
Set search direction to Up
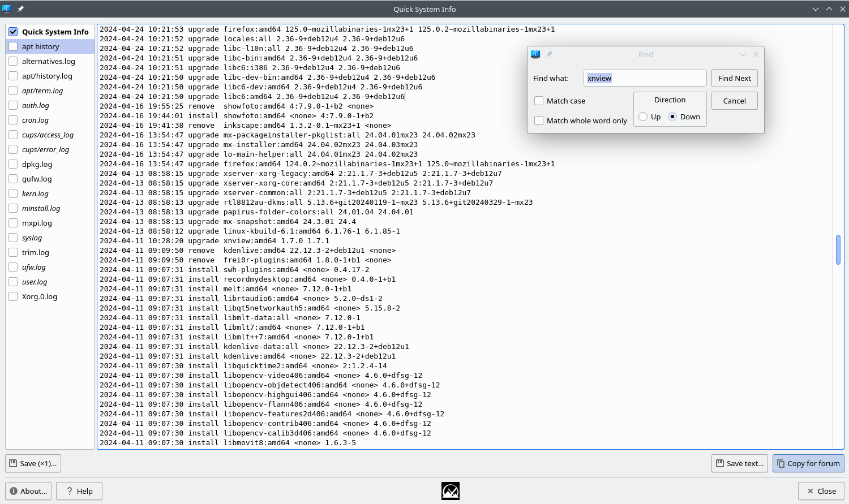(643, 117)
